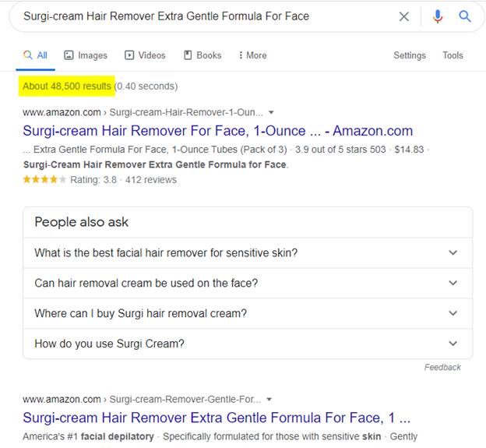Expand 'How do you use Surgi Cream?' question

click(248, 344)
